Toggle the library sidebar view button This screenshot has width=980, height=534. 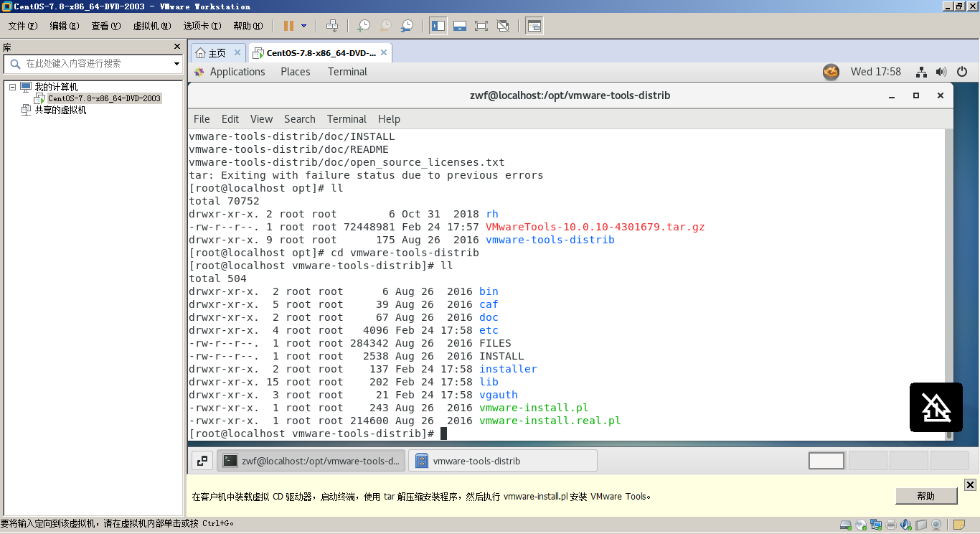click(x=438, y=26)
